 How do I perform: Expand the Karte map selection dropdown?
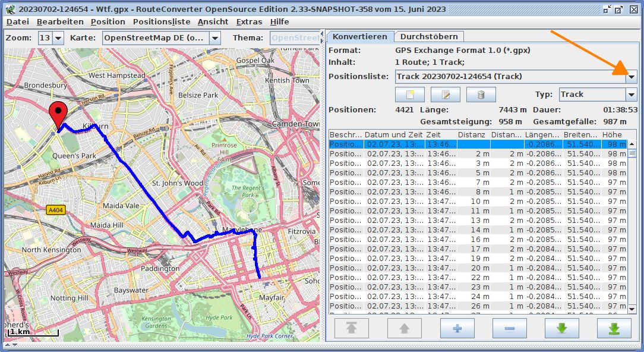point(214,38)
